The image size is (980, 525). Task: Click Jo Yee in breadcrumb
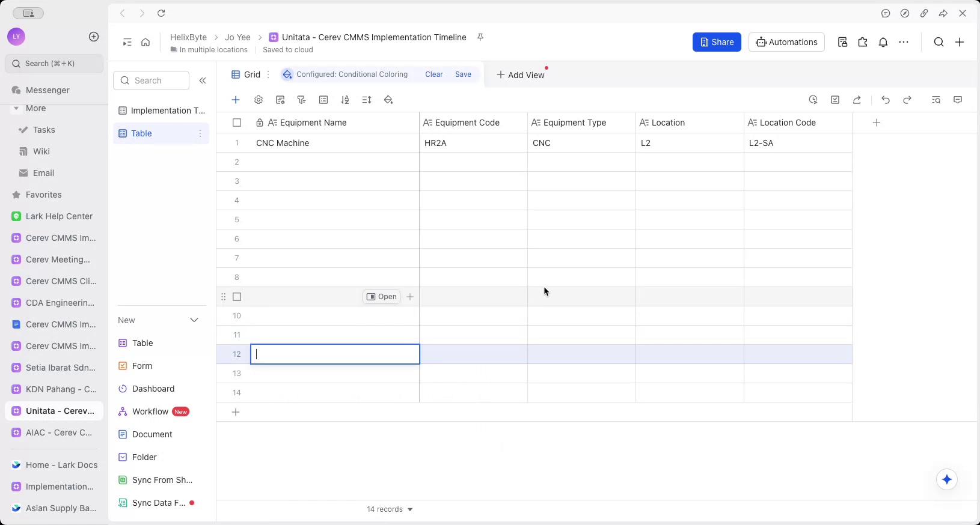(x=237, y=37)
